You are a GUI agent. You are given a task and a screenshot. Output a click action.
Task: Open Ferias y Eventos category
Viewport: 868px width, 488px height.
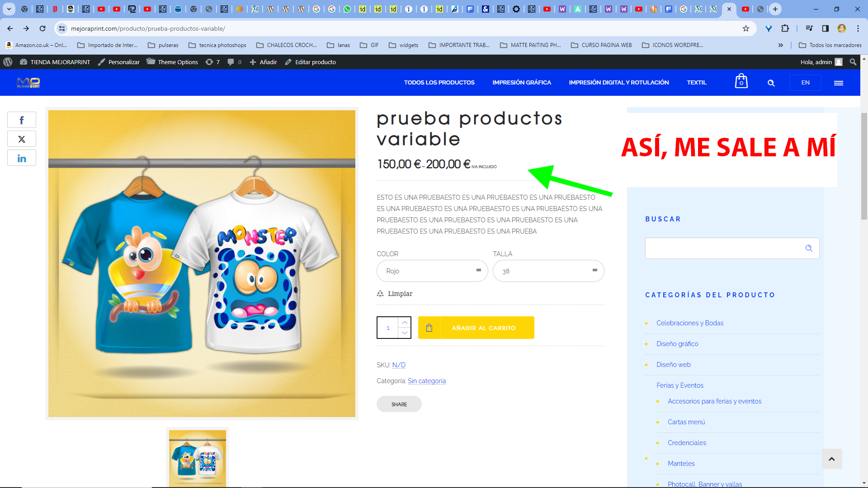[680, 385]
